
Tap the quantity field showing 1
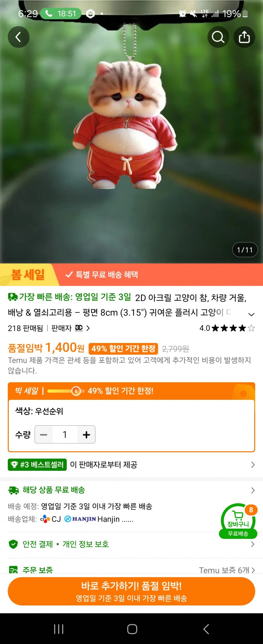point(65,434)
